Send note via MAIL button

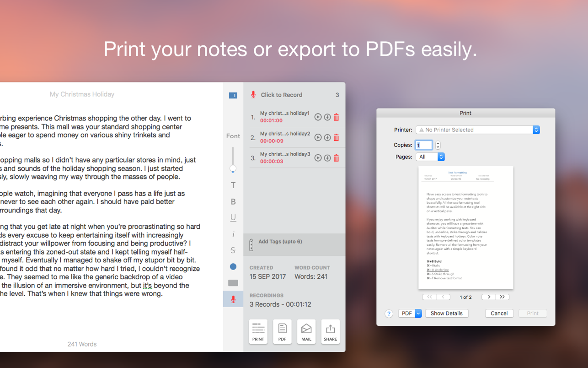(x=306, y=331)
